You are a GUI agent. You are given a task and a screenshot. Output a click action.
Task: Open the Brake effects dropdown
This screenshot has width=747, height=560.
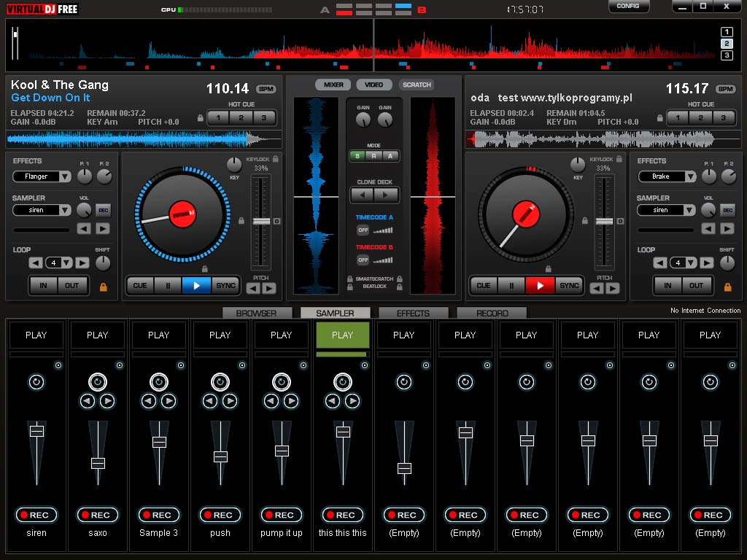click(x=690, y=176)
